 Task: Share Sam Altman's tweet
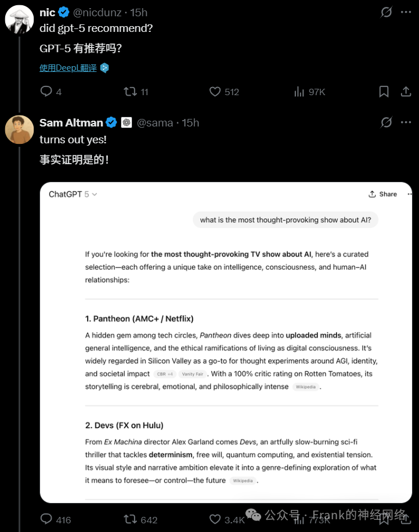coord(406,520)
